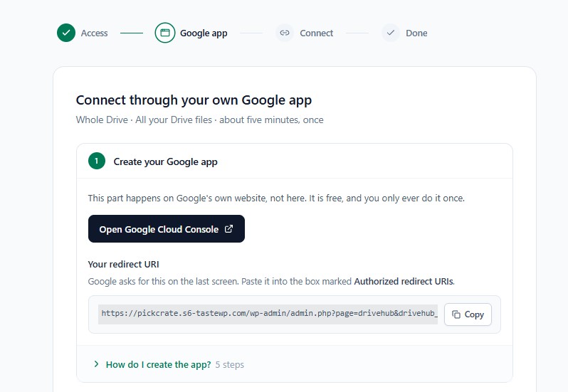
Task: Click the step 1 number badge
Action: coord(97,161)
